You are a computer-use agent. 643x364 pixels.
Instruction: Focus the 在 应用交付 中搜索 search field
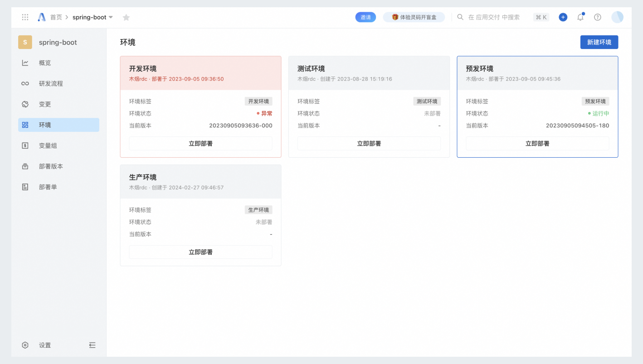pos(494,17)
